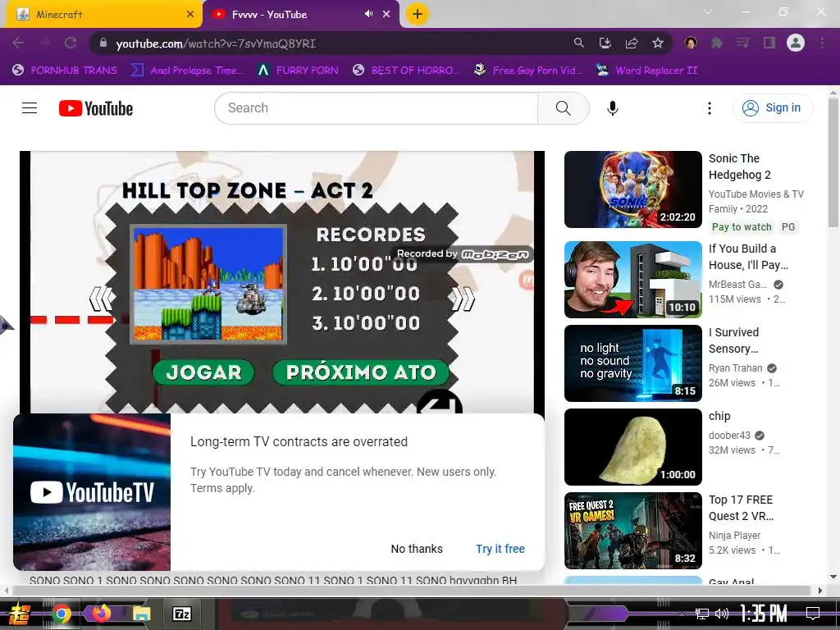Open the address bar zoom/search magnifier icon
The image size is (840, 630).
[578, 43]
